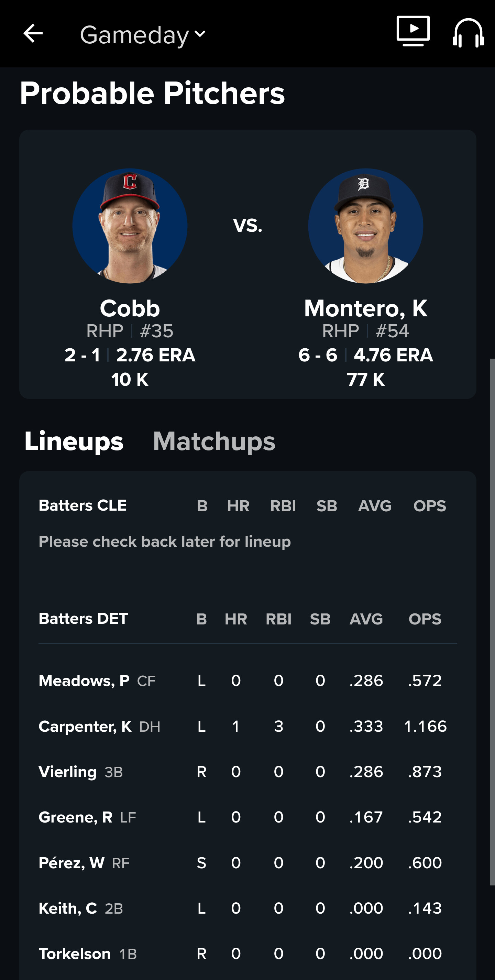Screen dimensions: 495x980
Task: Select batter Meadows, P row
Action: tap(247, 680)
